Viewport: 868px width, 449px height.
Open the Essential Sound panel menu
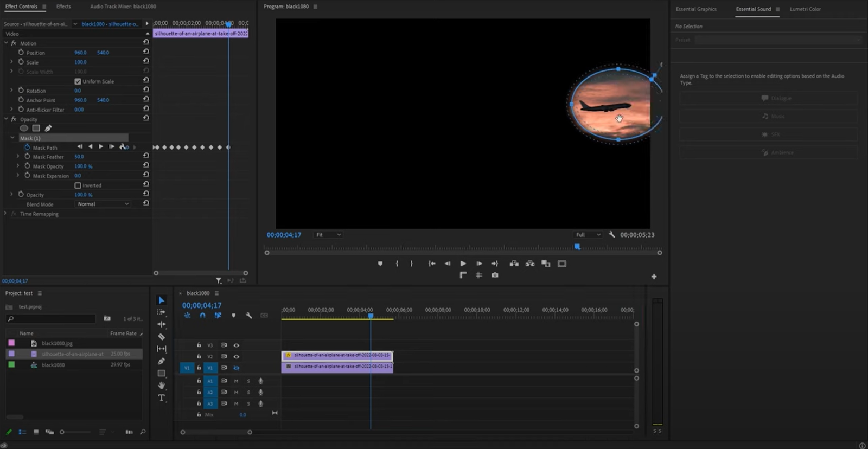[x=777, y=9]
